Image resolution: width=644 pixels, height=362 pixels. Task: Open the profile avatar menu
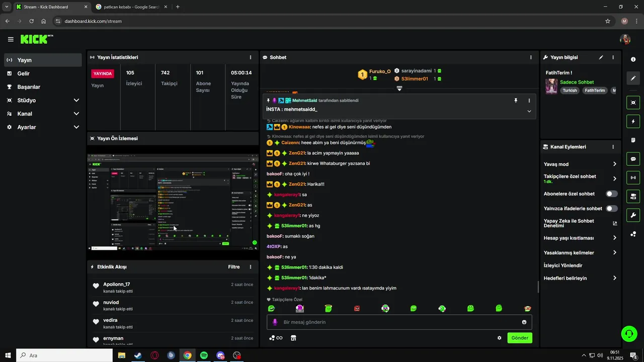tap(625, 39)
